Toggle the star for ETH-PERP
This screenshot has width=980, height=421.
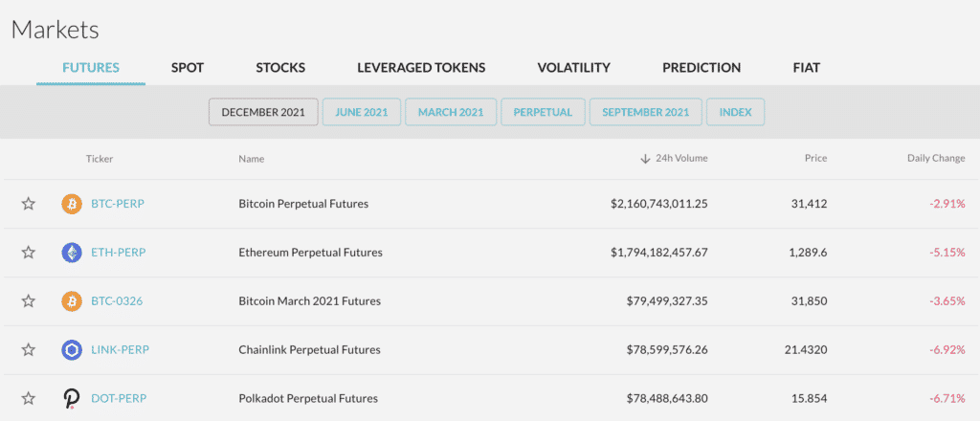[x=29, y=253]
